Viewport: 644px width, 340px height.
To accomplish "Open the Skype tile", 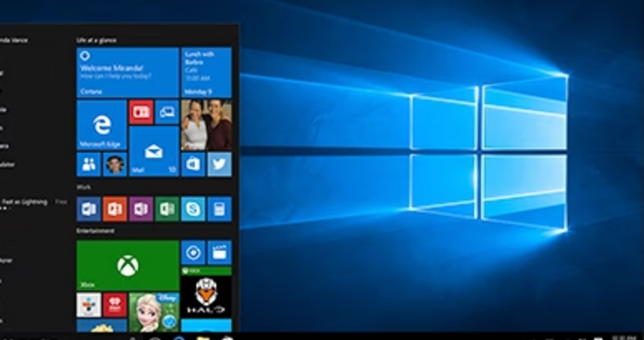I will tap(193, 208).
